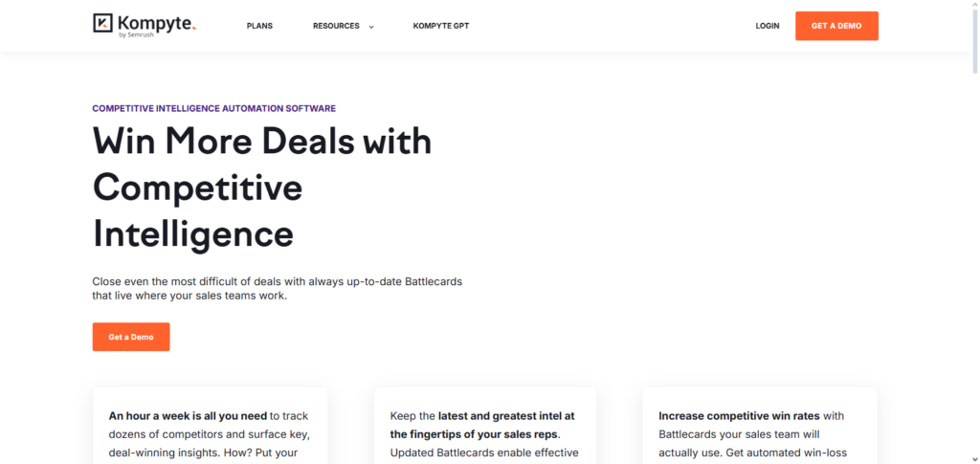Click the orange Get a Demo hero button

131,337
